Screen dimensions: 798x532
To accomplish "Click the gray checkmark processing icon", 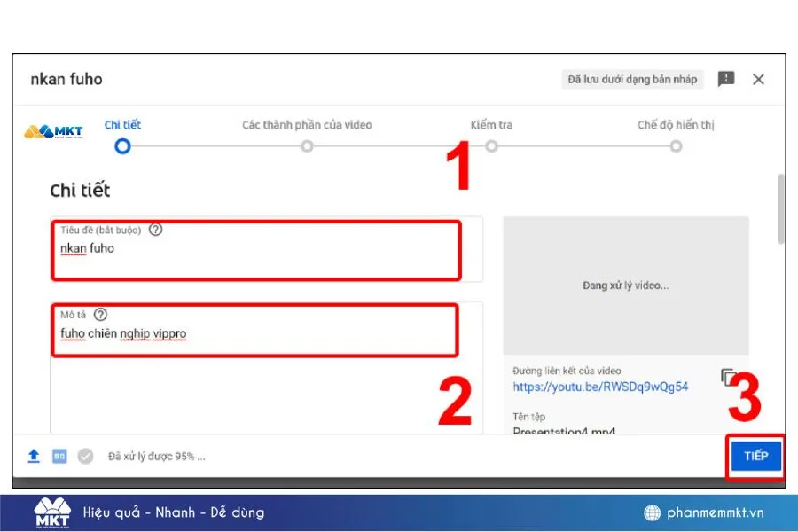I will coord(84,456).
